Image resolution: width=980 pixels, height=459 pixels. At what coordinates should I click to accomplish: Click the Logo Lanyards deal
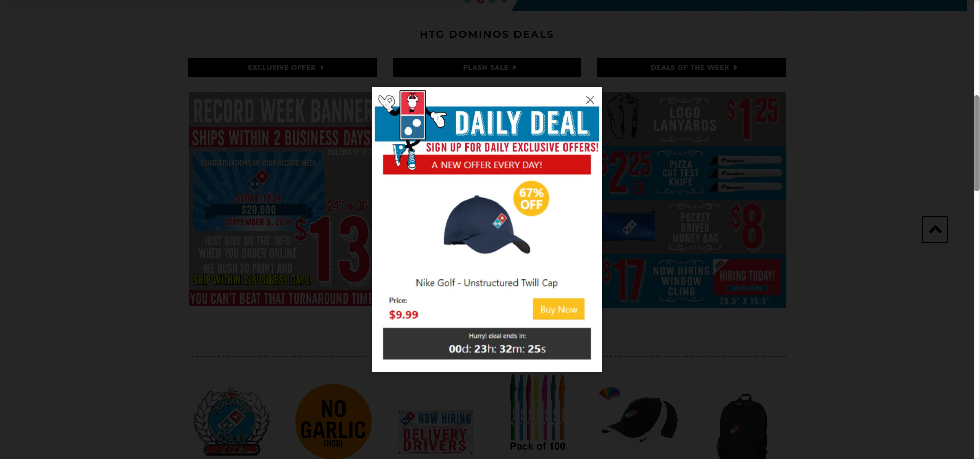coord(694,119)
